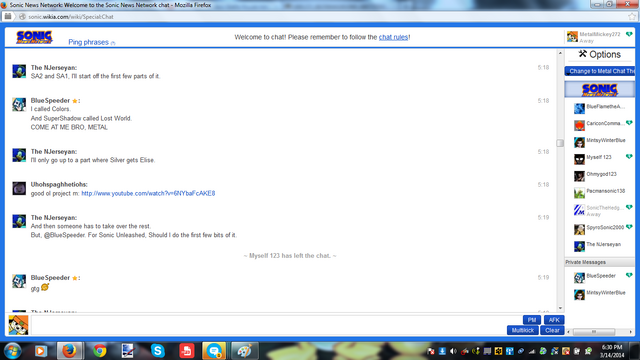Open the red PDF app in taskbar
Viewport: 640px width, 360px height.
(187, 351)
